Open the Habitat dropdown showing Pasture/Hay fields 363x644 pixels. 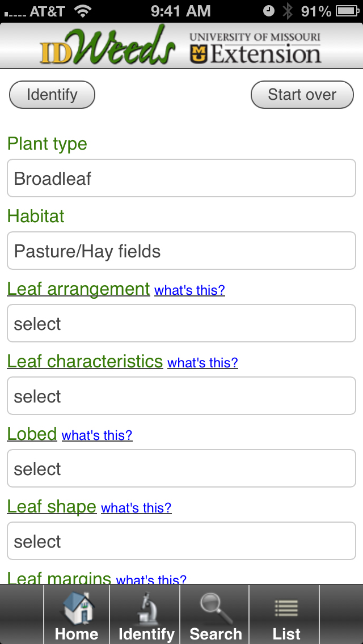tap(181, 251)
